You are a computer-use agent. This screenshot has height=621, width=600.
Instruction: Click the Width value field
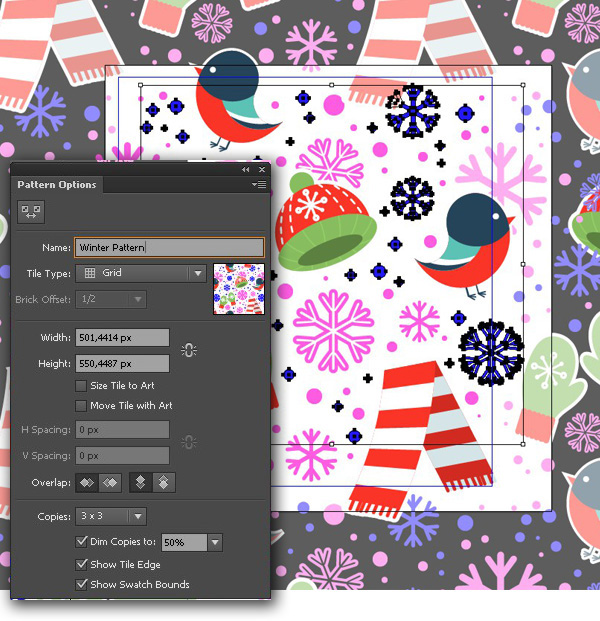[x=122, y=338]
